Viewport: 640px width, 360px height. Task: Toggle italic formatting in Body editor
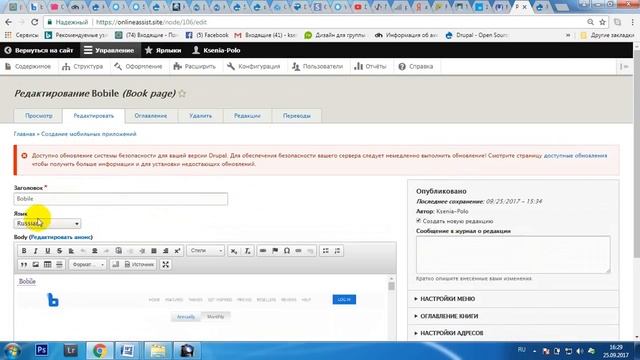tap(36, 251)
